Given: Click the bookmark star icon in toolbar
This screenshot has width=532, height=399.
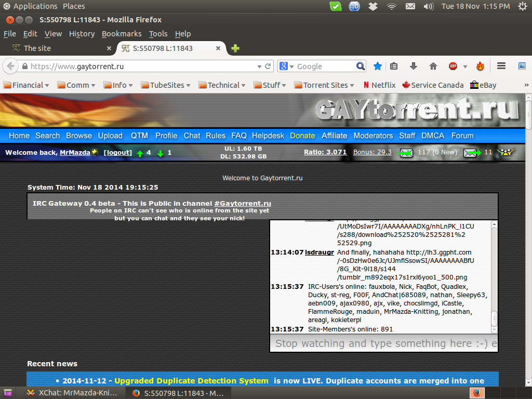Looking at the screenshot, I should (378, 66).
